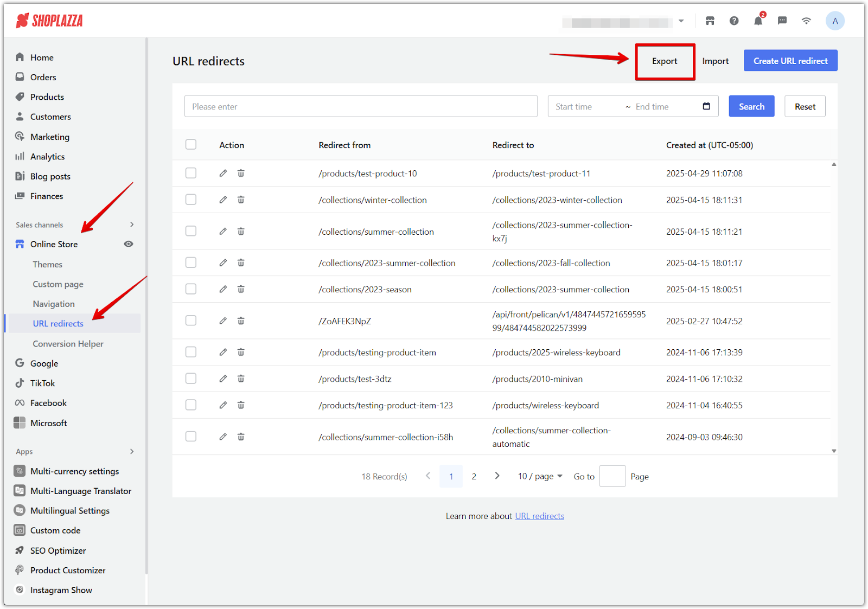Click the Search button
This screenshot has height=609, width=868.
click(751, 106)
